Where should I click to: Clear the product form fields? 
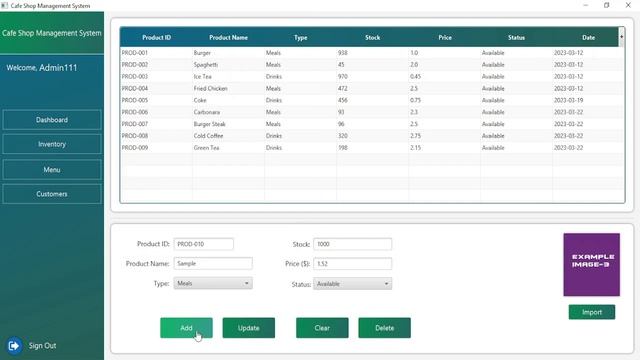[322, 328]
